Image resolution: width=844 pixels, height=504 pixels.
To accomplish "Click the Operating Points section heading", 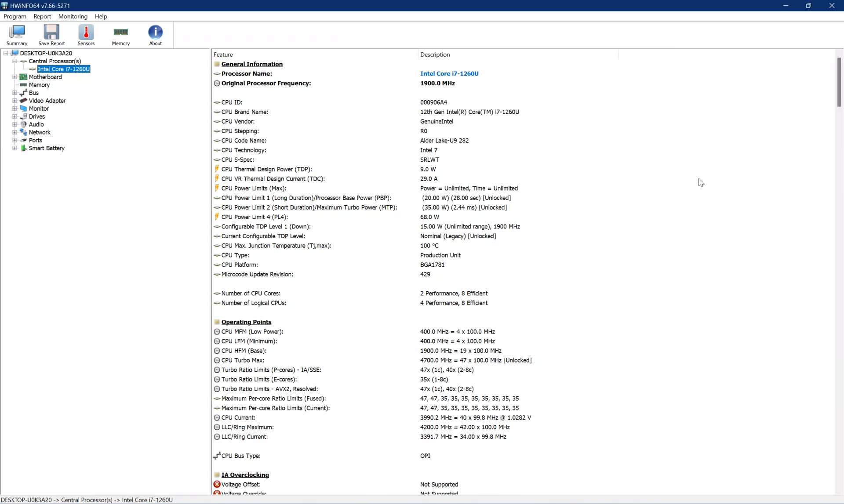I will (246, 322).
